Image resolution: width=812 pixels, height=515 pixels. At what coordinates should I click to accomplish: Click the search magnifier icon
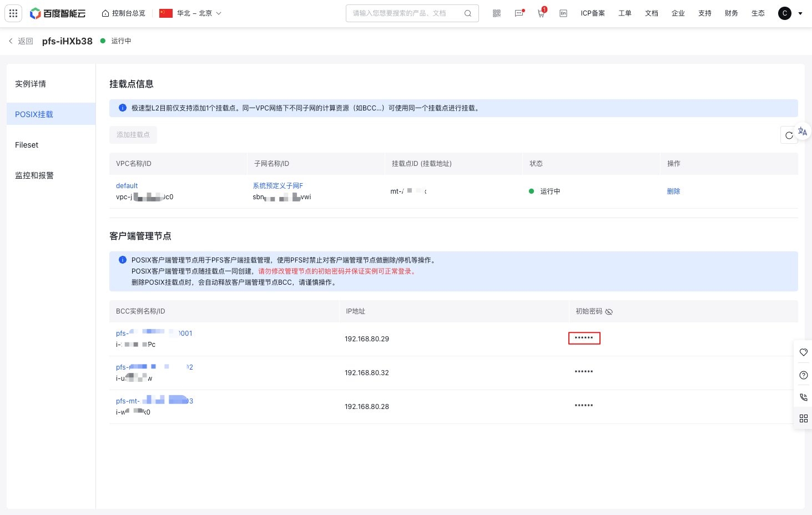pyautogui.click(x=468, y=13)
